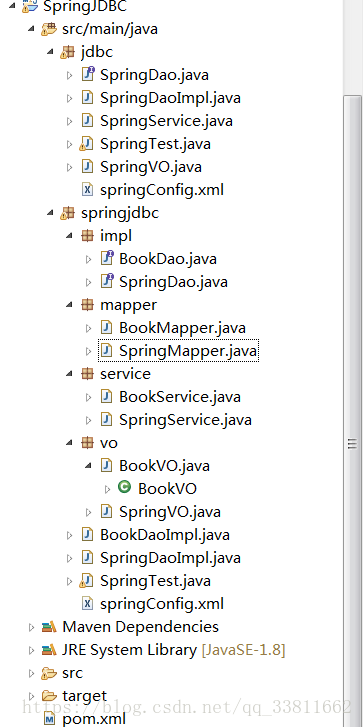Image resolution: width=363 pixels, height=727 pixels.
Task: Click the mapper package icon
Action: click(87, 305)
